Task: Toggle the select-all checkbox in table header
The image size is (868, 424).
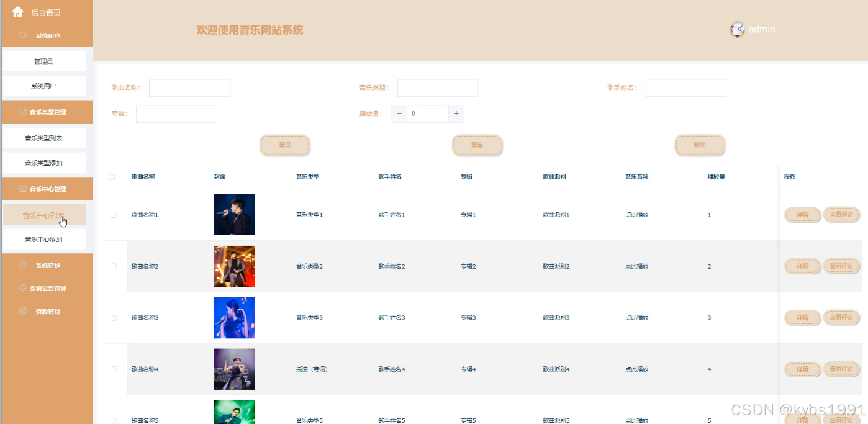Action: click(x=112, y=177)
